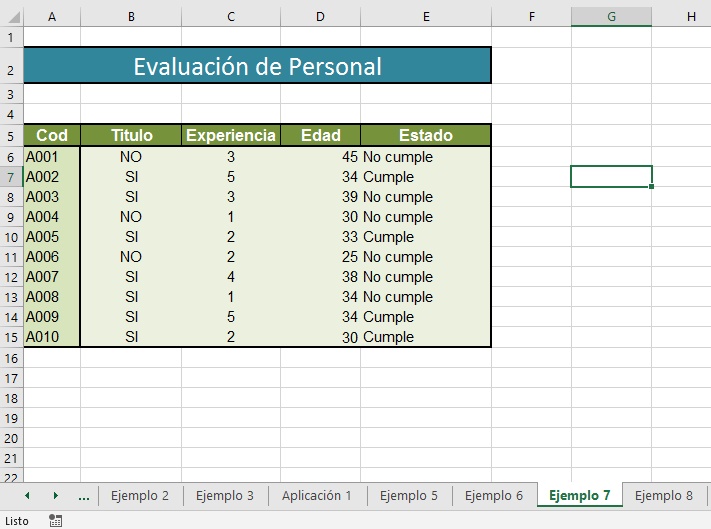
Task: Select row 7 header
Action: [11, 177]
